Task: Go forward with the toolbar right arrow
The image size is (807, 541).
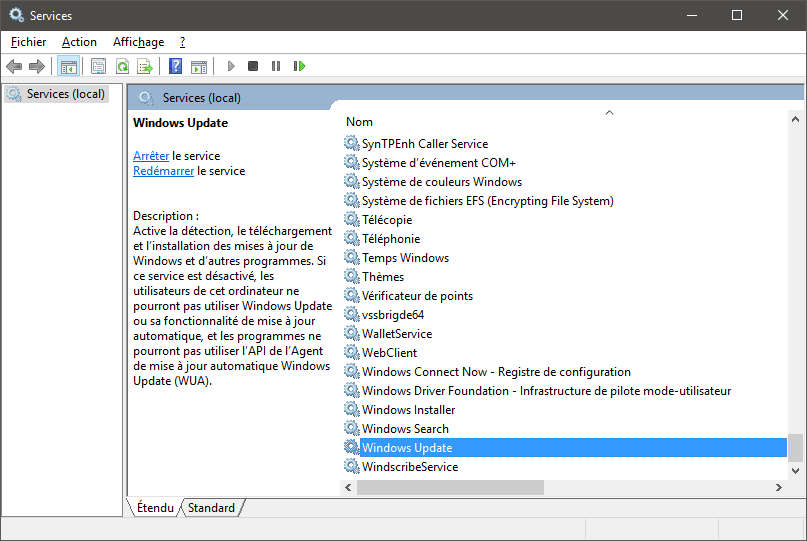Action: [37, 66]
